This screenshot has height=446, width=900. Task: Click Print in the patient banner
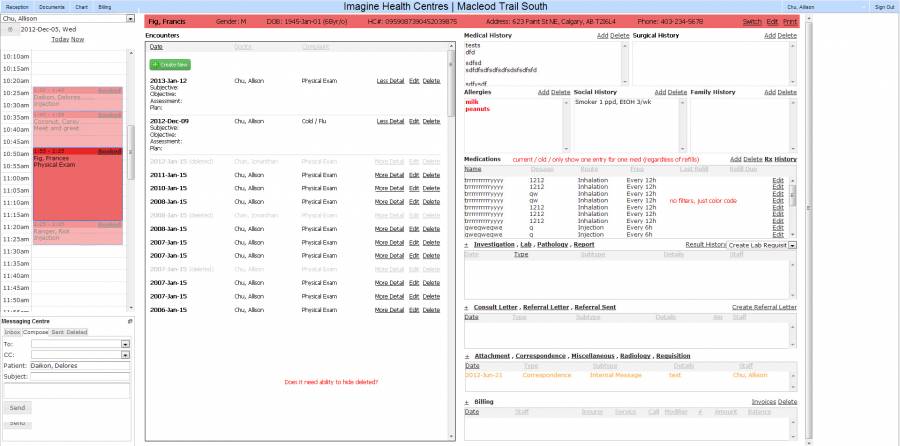pos(790,22)
